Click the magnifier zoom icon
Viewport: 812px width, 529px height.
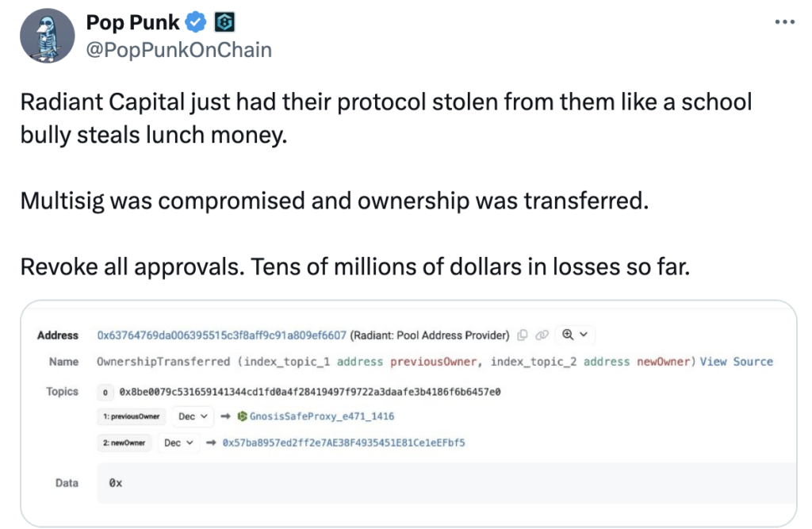click(568, 335)
